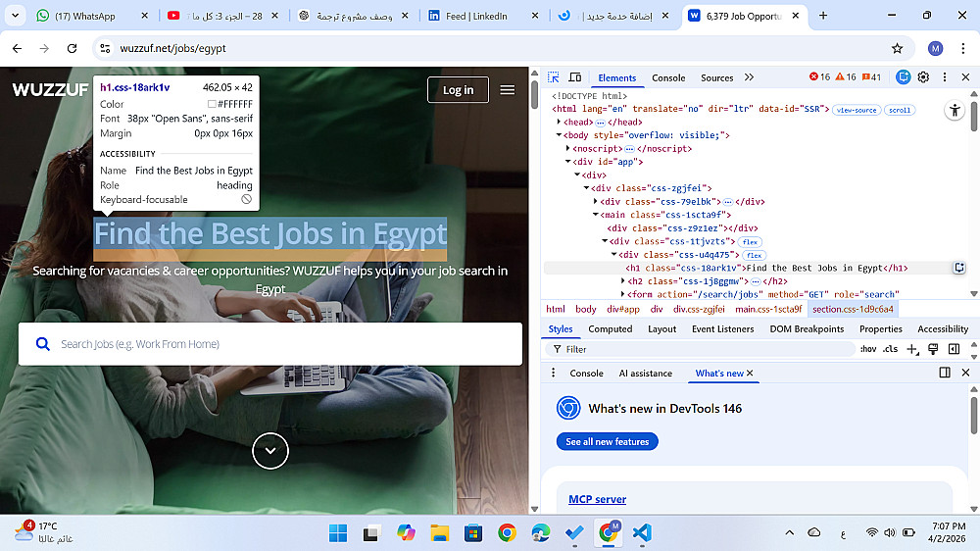Viewport: 980px width, 551px height.
Task: Select the h1 css-18ark1v DOM row
Action: (x=755, y=268)
